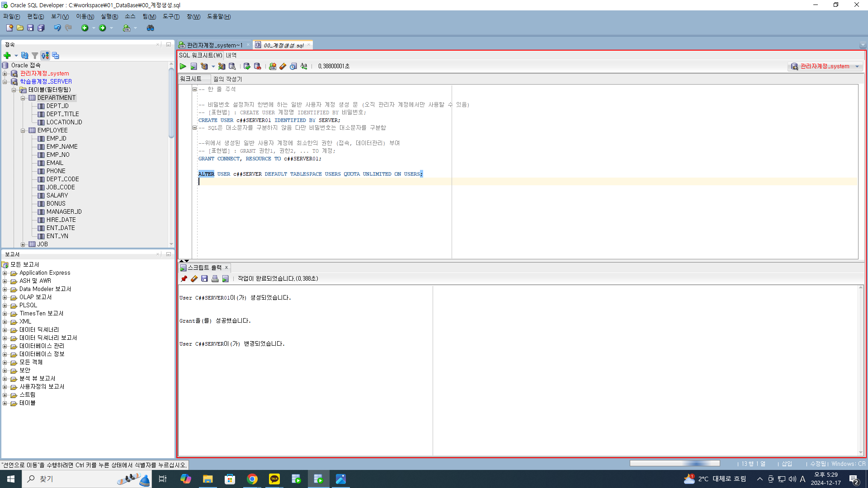This screenshot has height=488, width=868.
Task: Open the 도구(T) menu
Action: pyautogui.click(x=171, y=17)
